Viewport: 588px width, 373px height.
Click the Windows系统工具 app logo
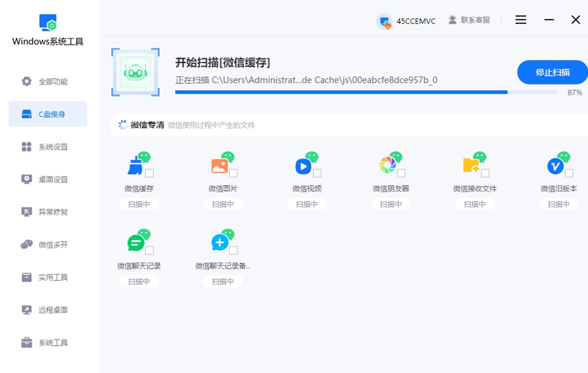(47, 22)
